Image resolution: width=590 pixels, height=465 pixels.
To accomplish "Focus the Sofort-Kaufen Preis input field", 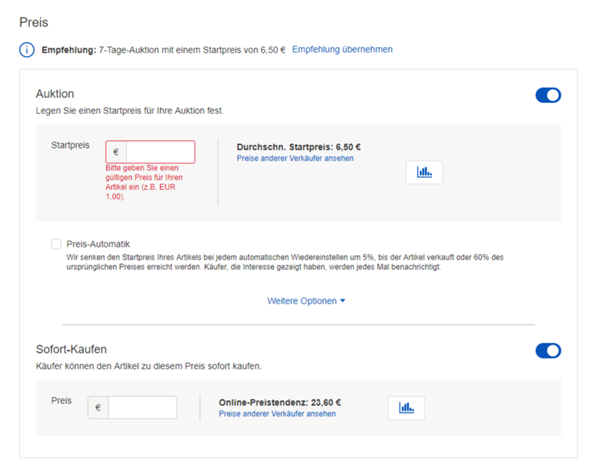I will click(143, 407).
